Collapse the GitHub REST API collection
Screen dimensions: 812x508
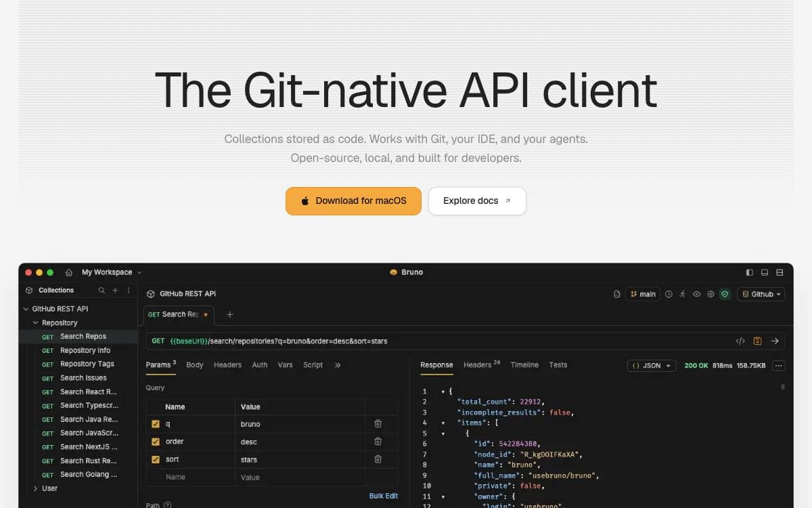(x=26, y=309)
